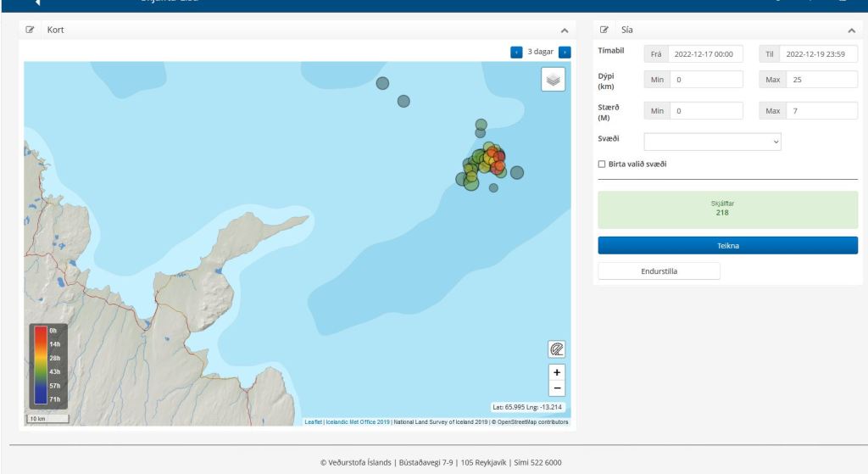Click the edit icon beside Sía
This screenshot has width=868, height=474.
point(604,30)
